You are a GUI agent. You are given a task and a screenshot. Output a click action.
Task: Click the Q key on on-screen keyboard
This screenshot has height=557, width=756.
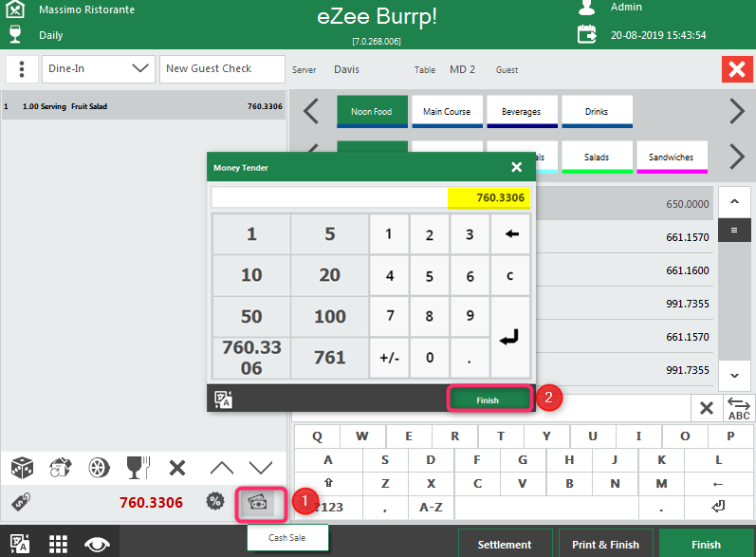317,436
